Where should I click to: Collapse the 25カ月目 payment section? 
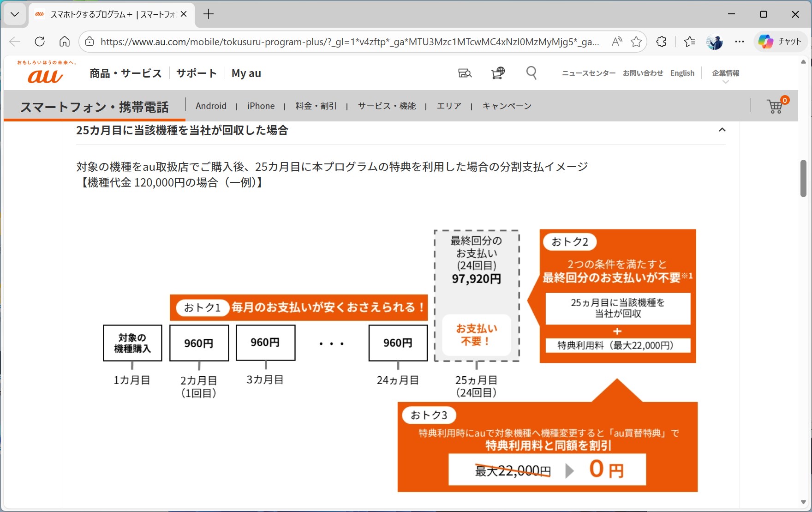(x=722, y=130)
